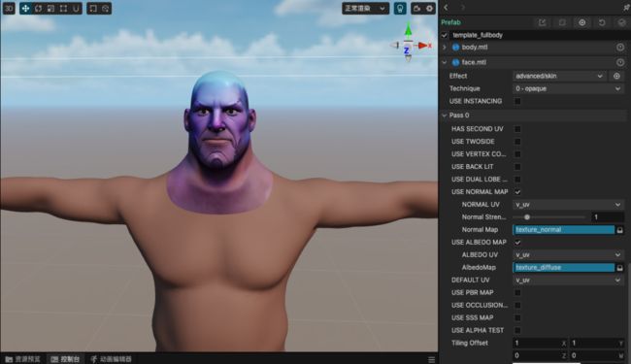Image resolution: width=631 pixels, height=364 pixels.
Task: Expand the body.mtl material section
Action: click(445, 48)
